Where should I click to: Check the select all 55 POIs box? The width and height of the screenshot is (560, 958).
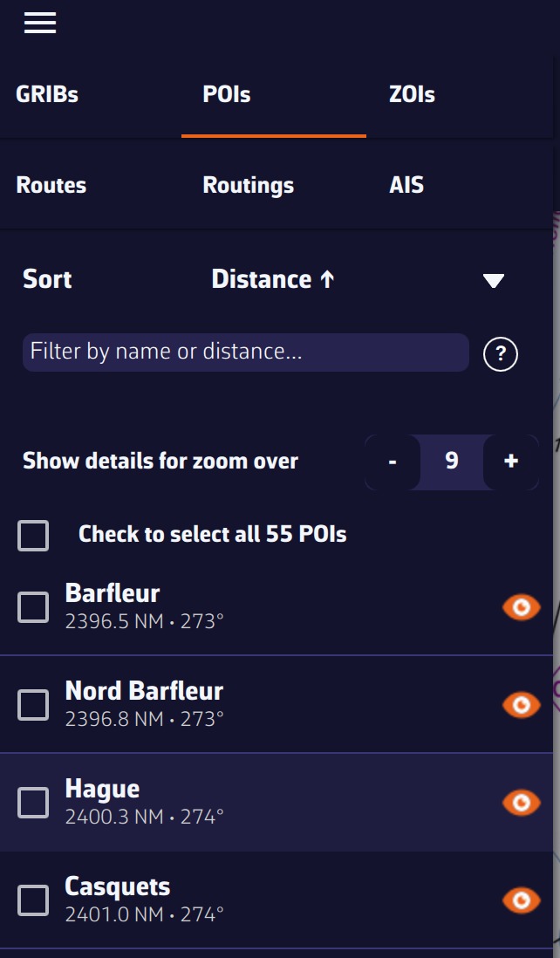(x=33, y=535)
